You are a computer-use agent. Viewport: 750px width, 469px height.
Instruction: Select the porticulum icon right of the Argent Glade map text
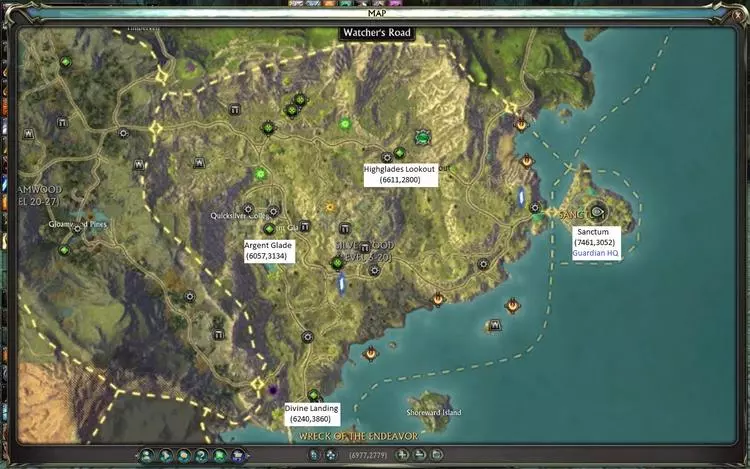pyautogui.click(x=305, y=227)
